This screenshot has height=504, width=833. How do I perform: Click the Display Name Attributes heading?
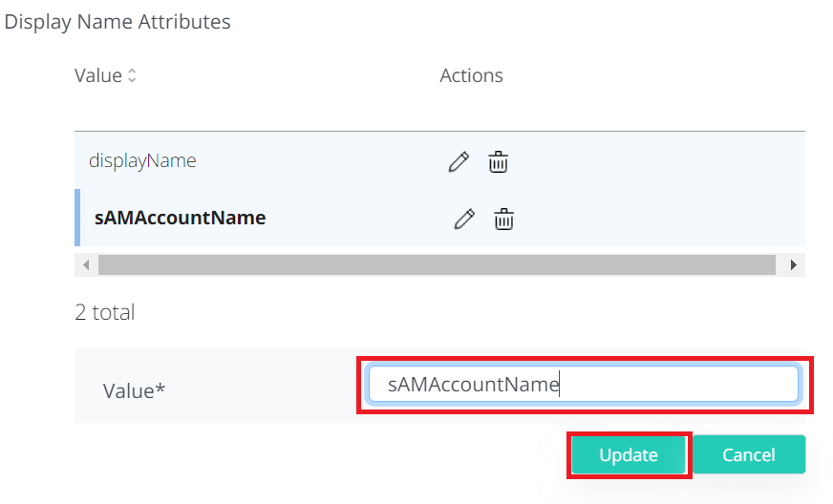[x=117, y=21]
